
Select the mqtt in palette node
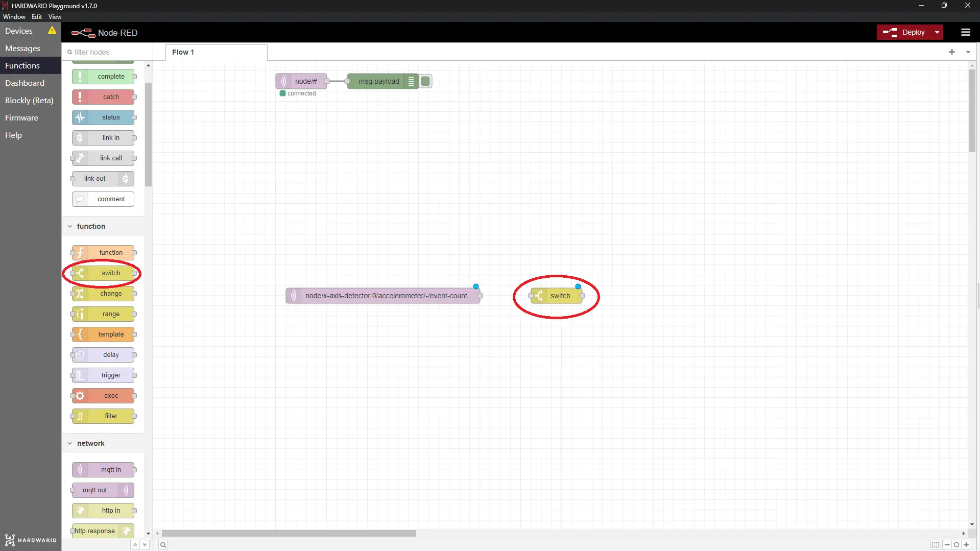click(103, 470)
